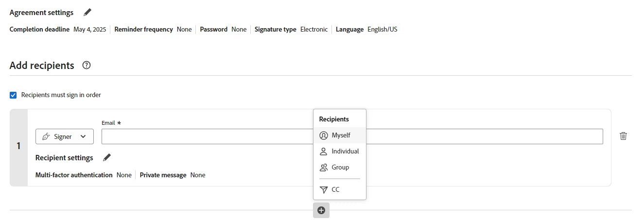Click the Language English/US value
Viewport: 644px width, 220px height.
(x=382, y=29)
